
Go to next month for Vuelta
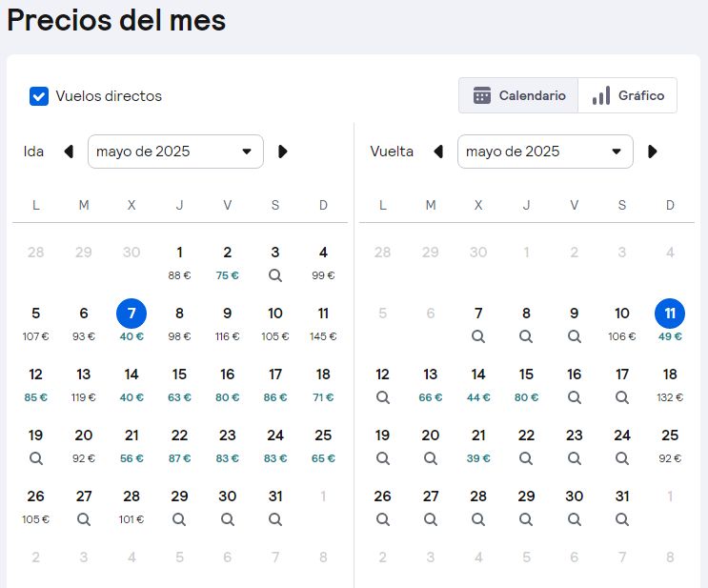tap(653, 152)
